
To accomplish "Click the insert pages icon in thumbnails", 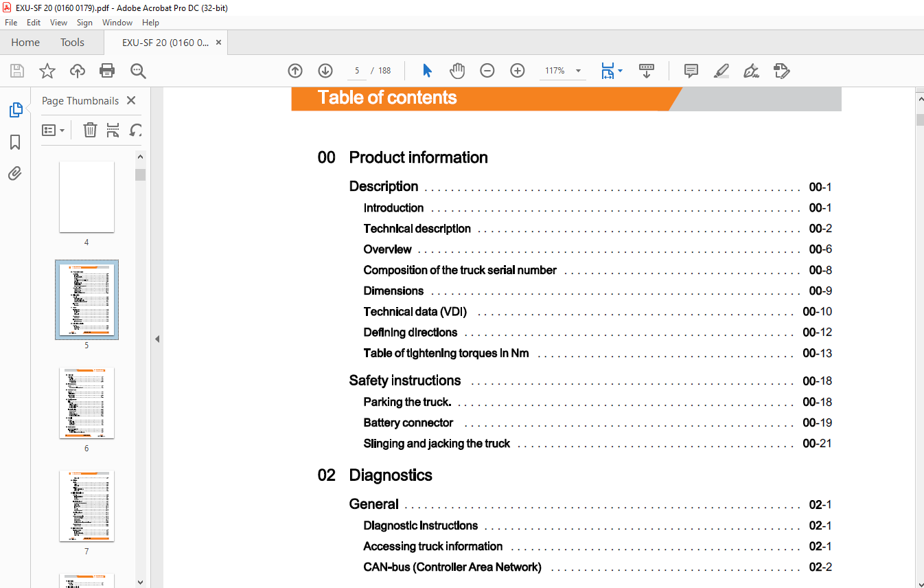I will [x=113, y=130].
